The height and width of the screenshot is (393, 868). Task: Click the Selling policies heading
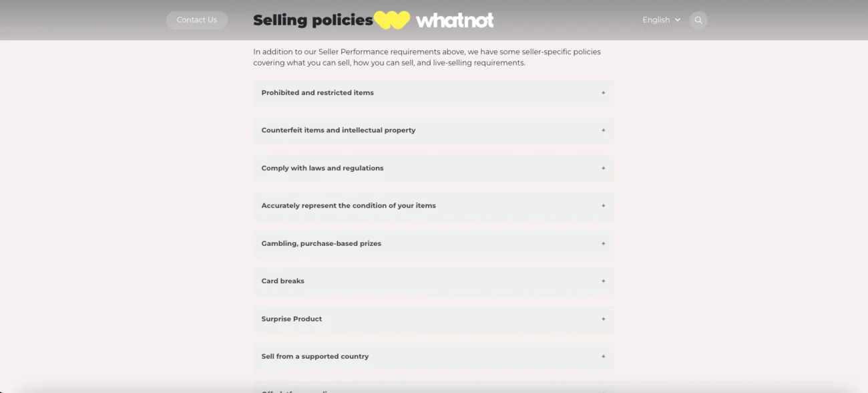[x=312, y=20]
